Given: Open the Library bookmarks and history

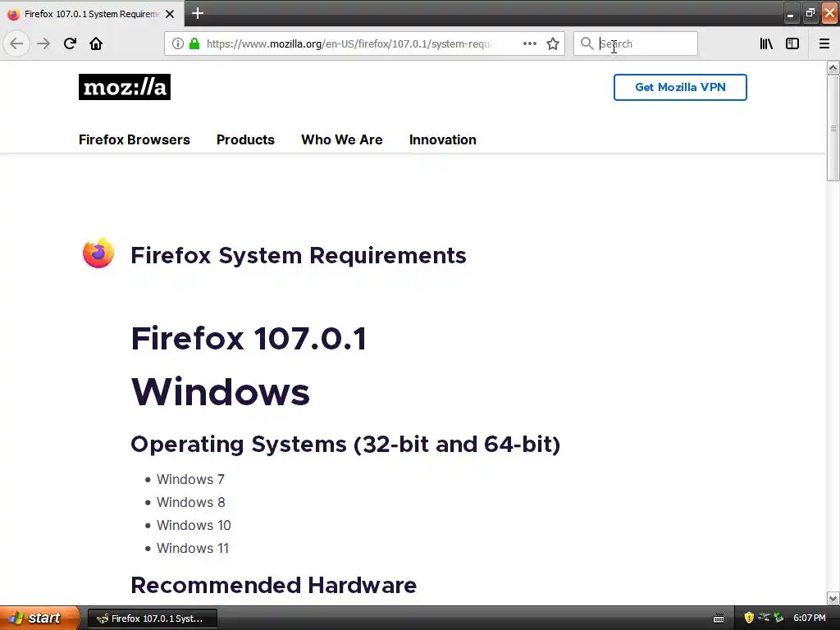Looking at the screenshot, I should 766,43.
